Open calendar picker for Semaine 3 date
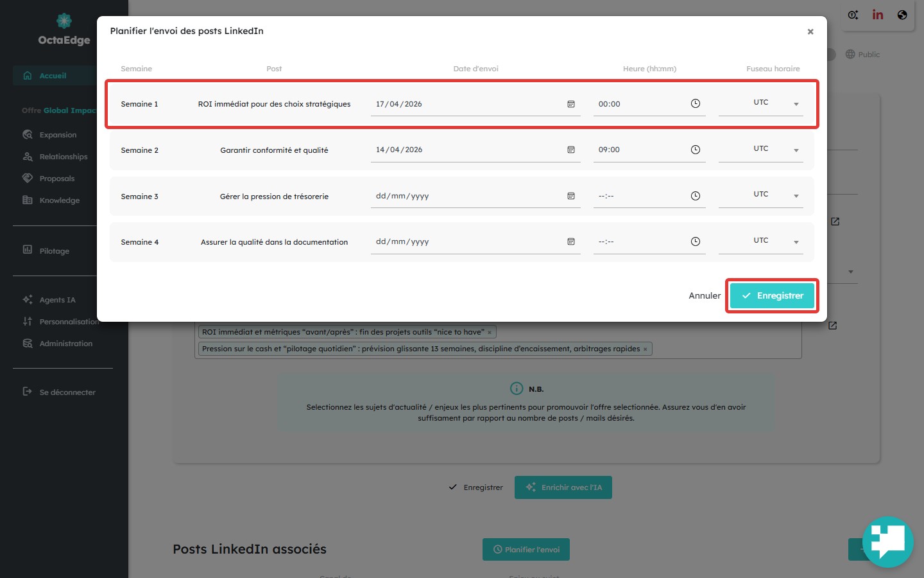 pos(570,196)
